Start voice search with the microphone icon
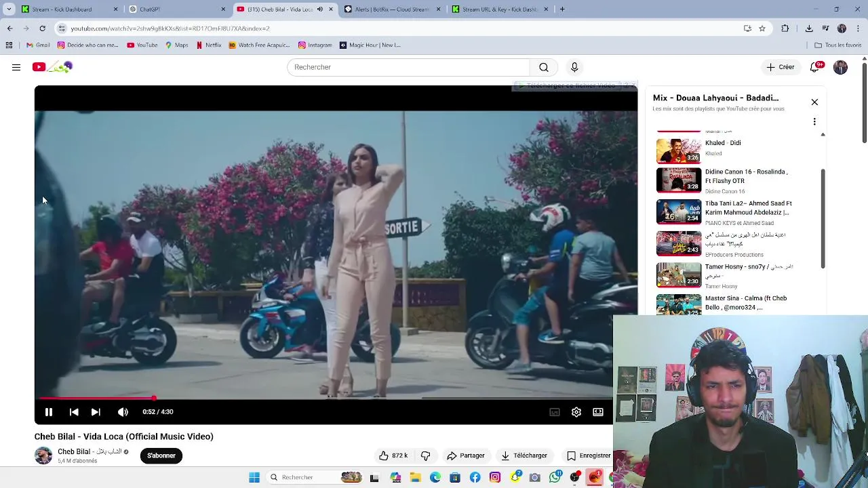This screenshot has width=868, height=488. click(574, 67)
